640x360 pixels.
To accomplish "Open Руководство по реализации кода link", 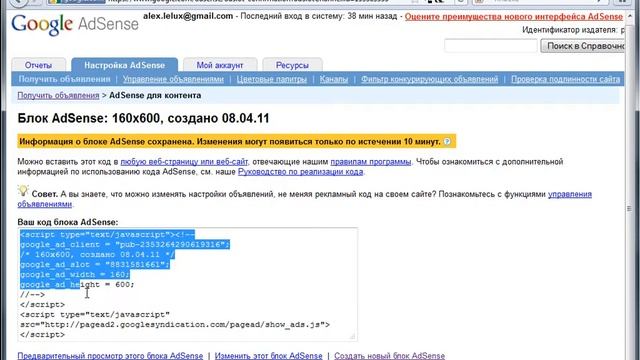I will click(x=300, y=172).
